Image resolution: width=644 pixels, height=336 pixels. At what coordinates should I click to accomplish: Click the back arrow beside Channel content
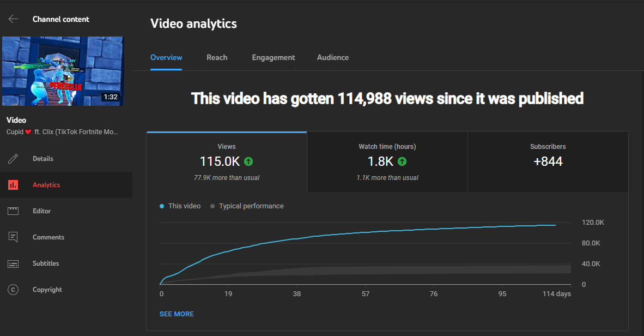(x=13, y=19)
